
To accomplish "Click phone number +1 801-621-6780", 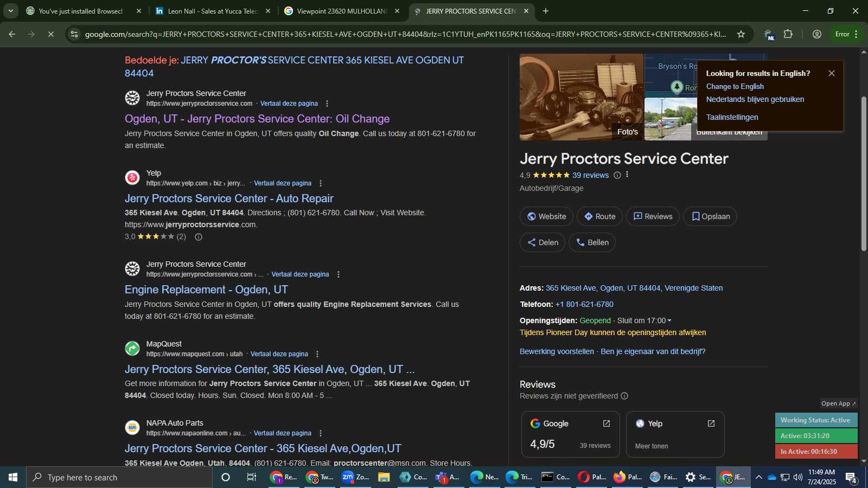I will pos(584,304).
